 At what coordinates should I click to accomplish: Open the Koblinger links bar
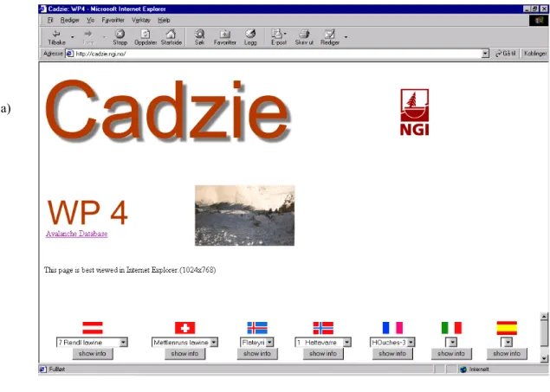tap(535, 54)
